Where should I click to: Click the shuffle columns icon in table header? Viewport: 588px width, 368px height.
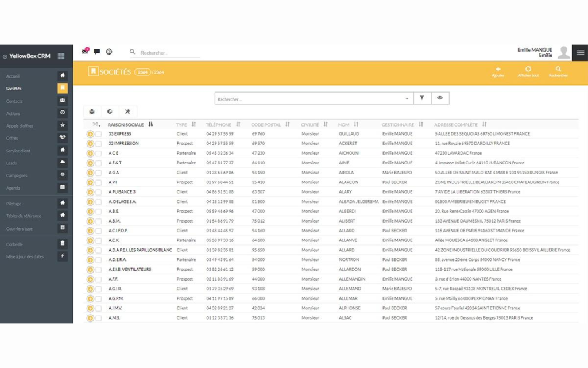click(96, 124)
